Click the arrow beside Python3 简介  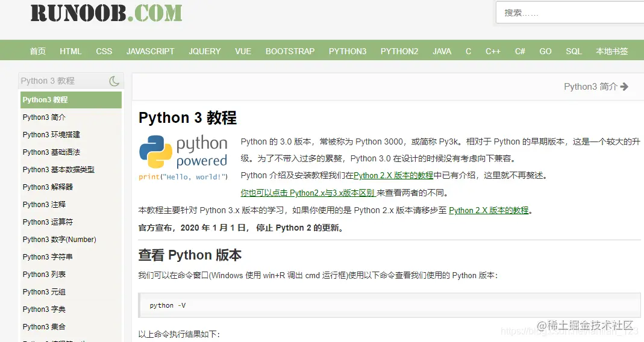(x=624, y=87)
